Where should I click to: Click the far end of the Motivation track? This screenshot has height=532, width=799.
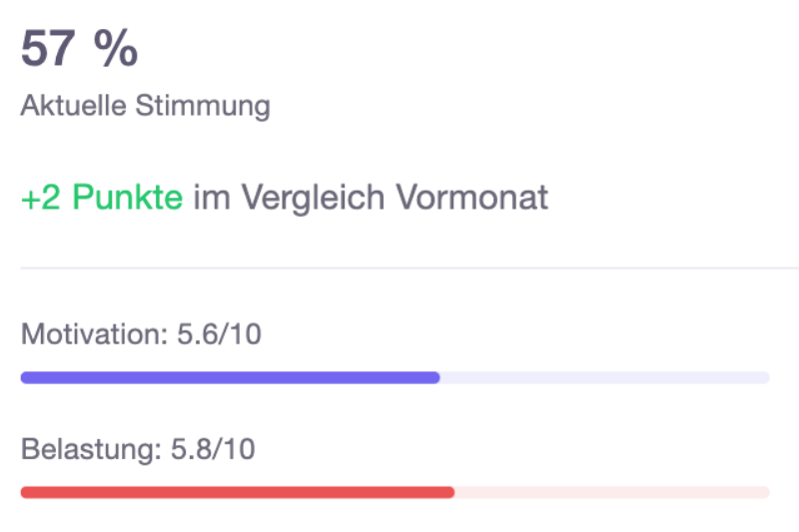click(765, 377)
